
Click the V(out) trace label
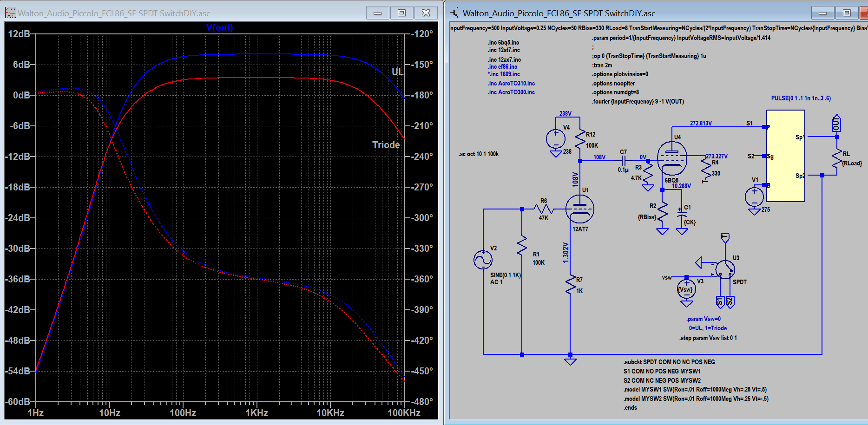219,27
